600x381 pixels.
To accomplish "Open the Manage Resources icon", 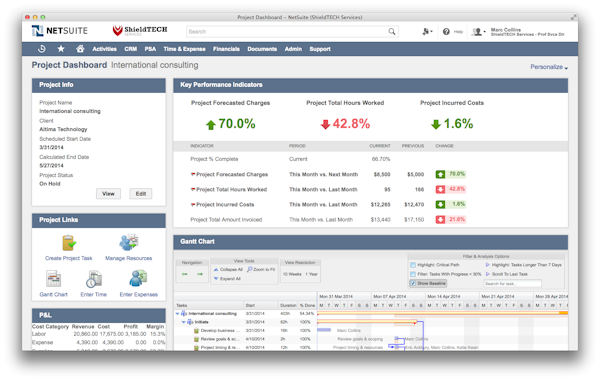I will click(129, 243).
